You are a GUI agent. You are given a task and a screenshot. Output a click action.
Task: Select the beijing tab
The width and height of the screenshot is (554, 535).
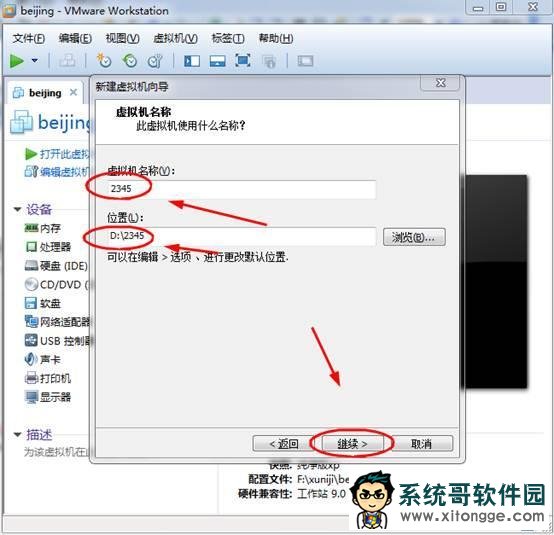click(x=45, y=93)
